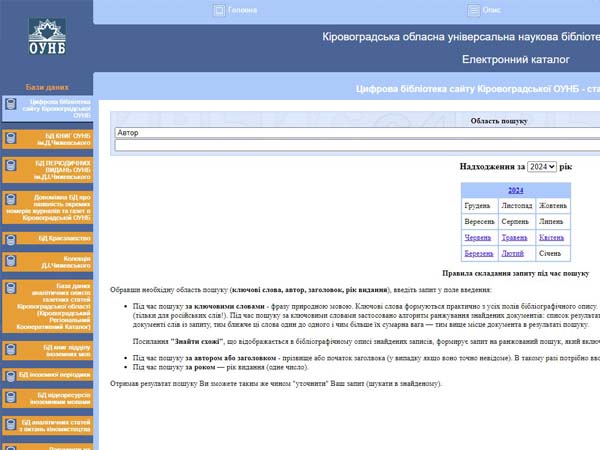
Task: Click the ОУНБ library logo
Action: pyautogui.click(x=47, y=36)
